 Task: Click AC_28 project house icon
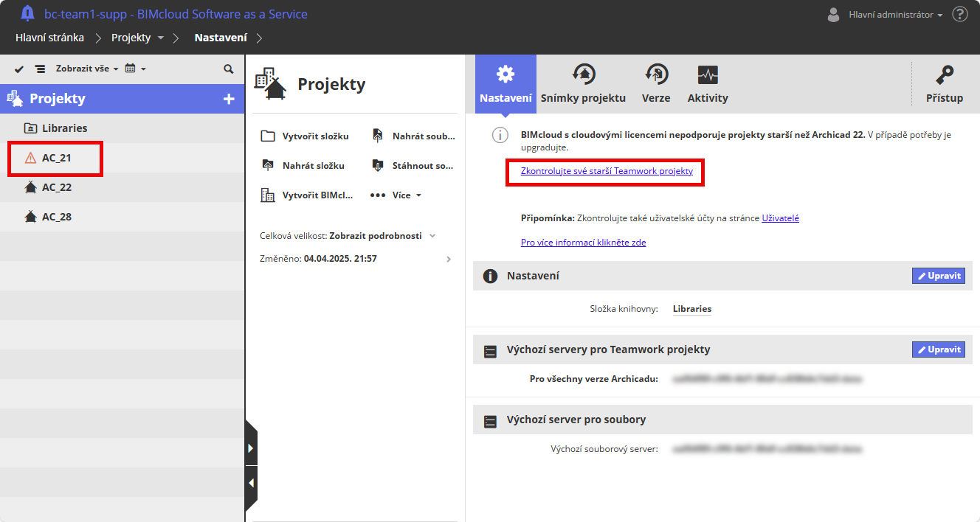coord(30,217)
